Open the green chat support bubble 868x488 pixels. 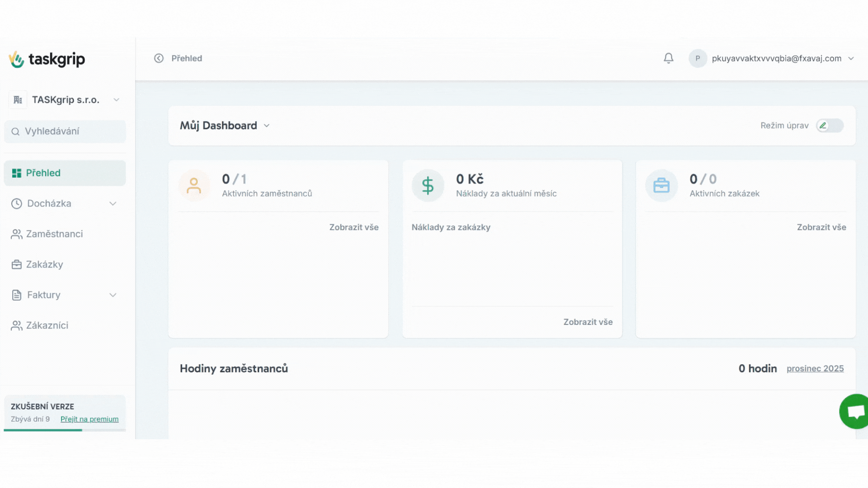[854, 411]
